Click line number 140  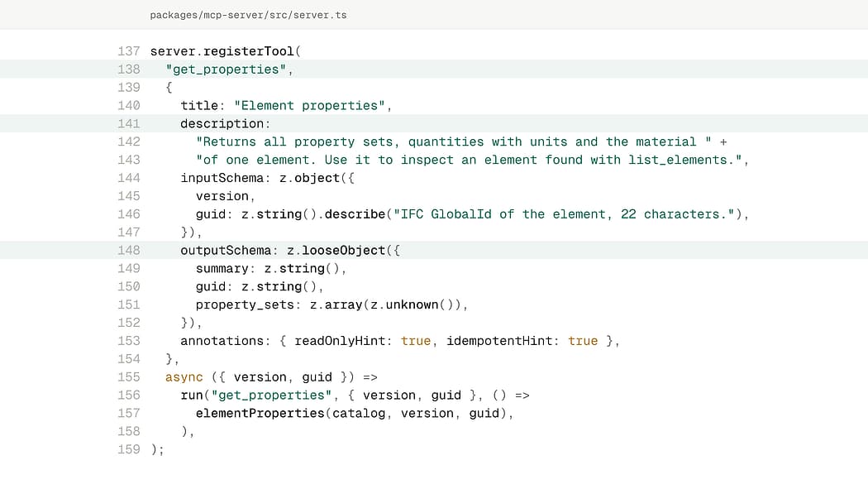coord(128,106)
